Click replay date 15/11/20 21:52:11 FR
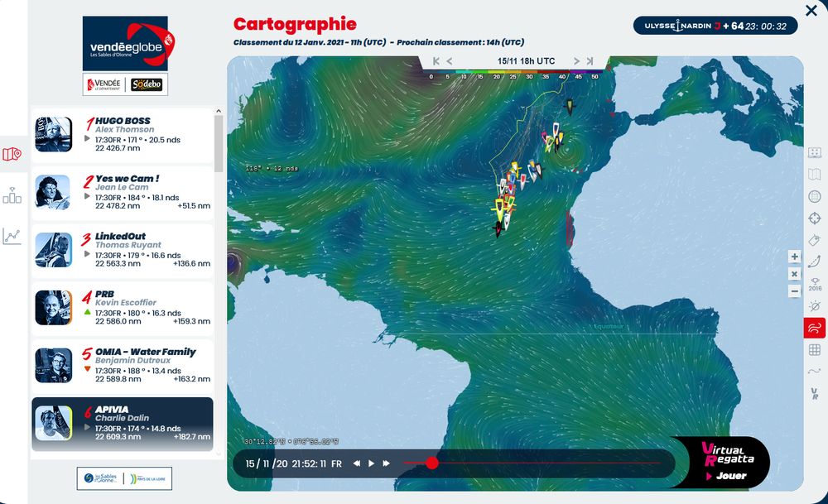828x504 pixels. click(x=294, y=464)
